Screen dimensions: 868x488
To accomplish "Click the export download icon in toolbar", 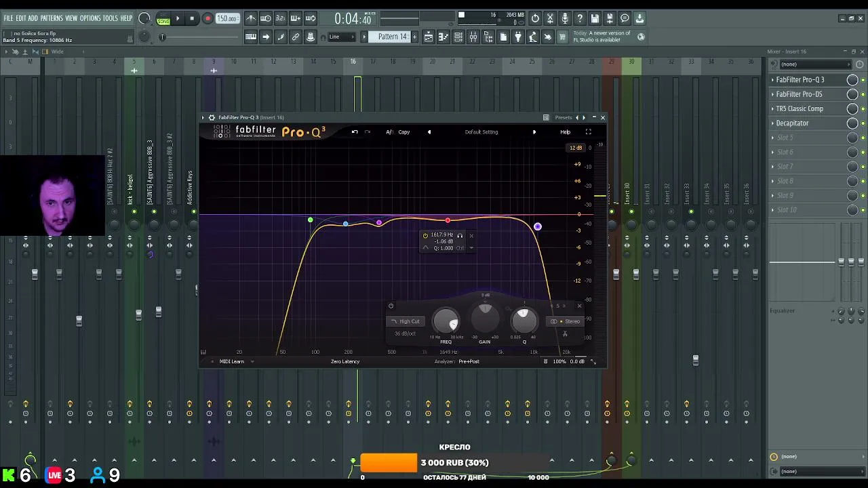I will (639, 18).
